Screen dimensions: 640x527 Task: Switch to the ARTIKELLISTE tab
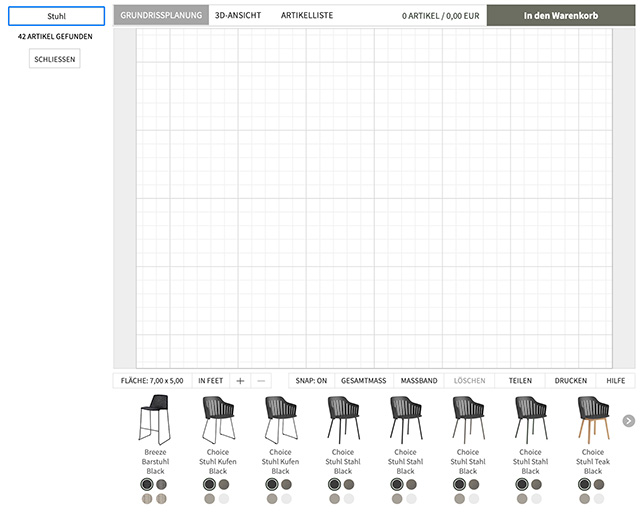click(307, 16)
